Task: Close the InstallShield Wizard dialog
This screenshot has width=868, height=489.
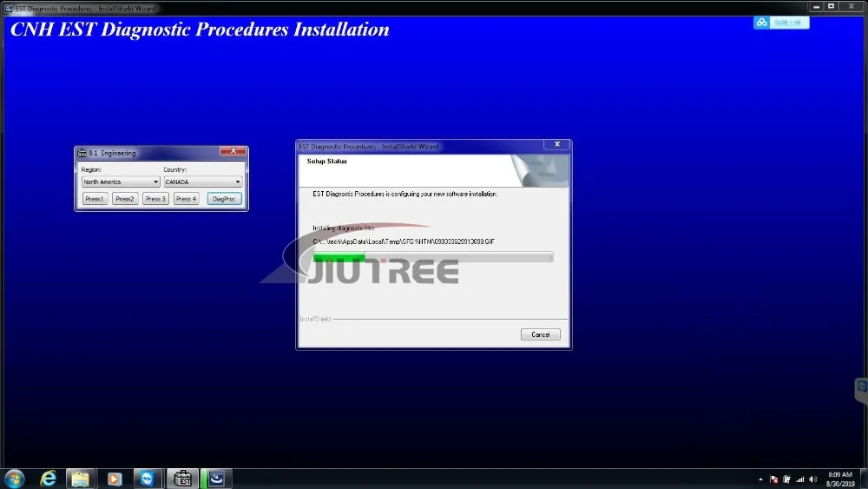Action: point(557,144)
